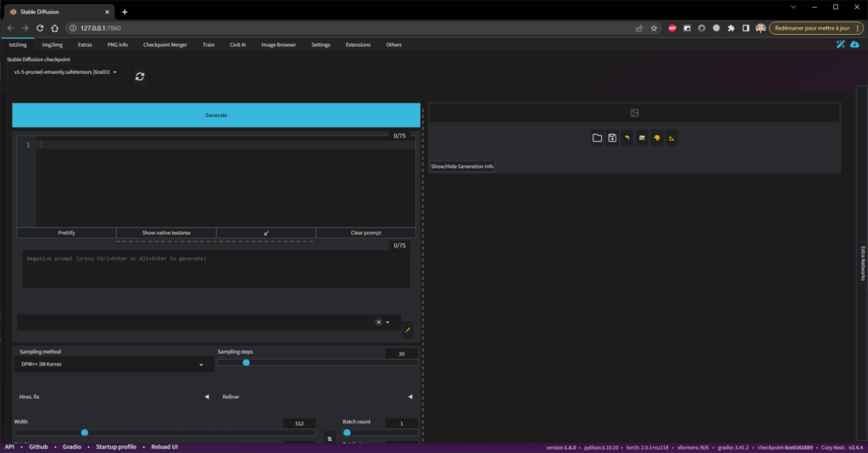Toggle Show native textarea
868x453 pixels.
tap(166, 232)
